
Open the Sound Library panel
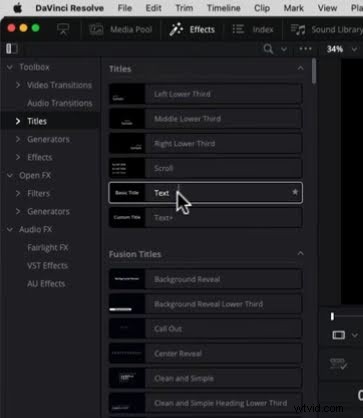pos(326,30)
